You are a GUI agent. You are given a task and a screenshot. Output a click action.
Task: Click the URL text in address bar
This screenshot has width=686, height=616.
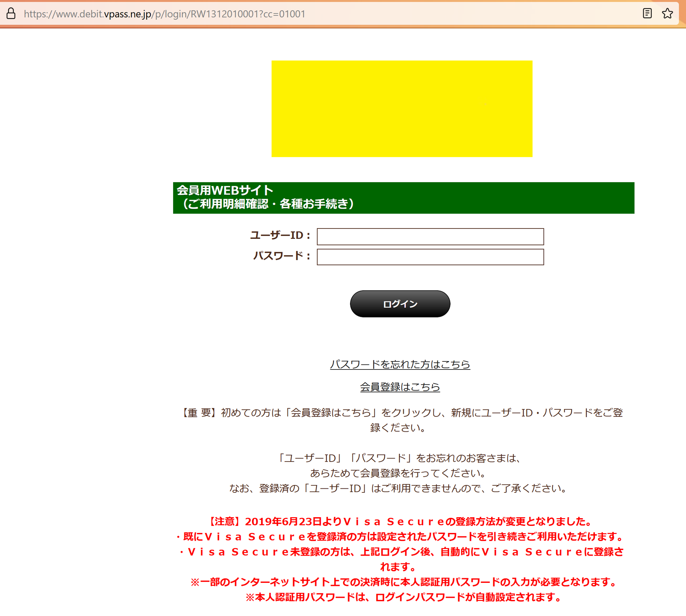(164, 14)
